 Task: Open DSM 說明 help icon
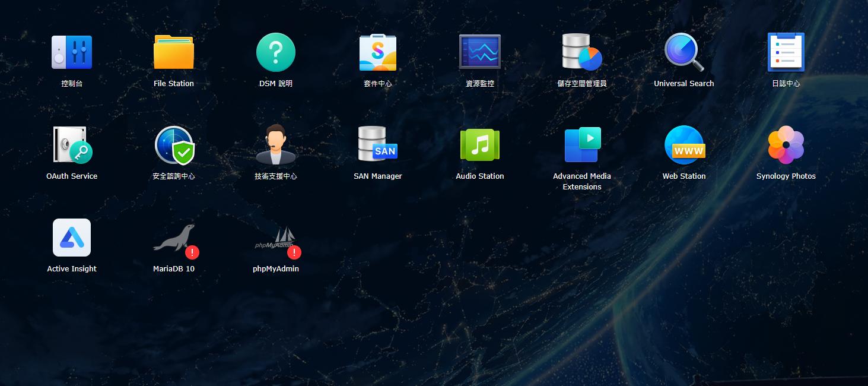pyautogui.click(x=276, y=52)
